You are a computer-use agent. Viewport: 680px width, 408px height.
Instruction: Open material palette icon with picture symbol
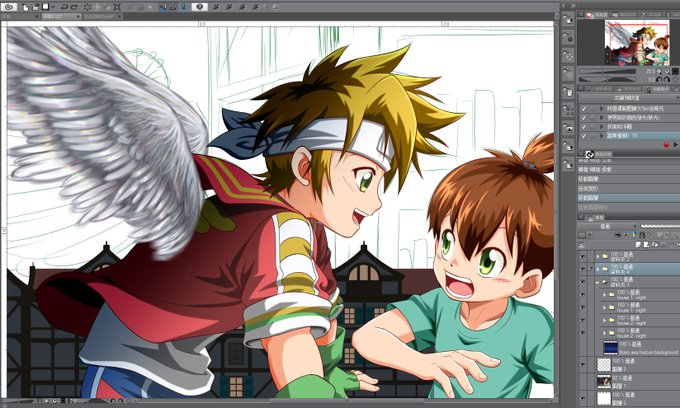click(x=568, y=128)
